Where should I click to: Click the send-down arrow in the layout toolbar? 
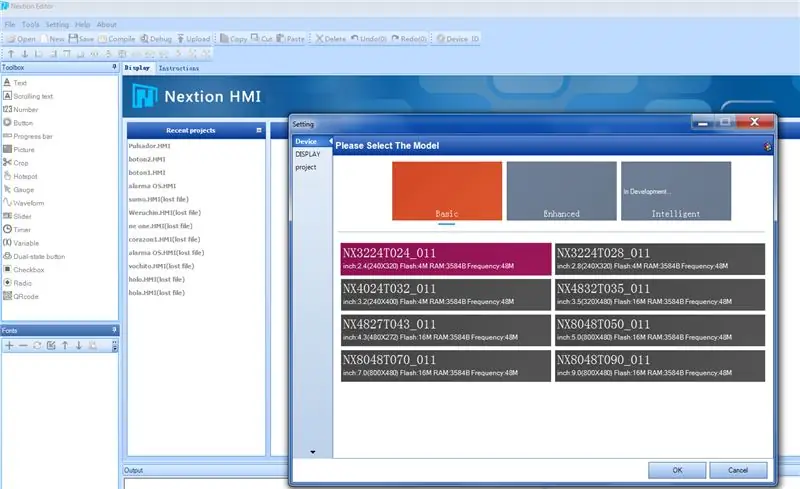[x=24, y=54]
